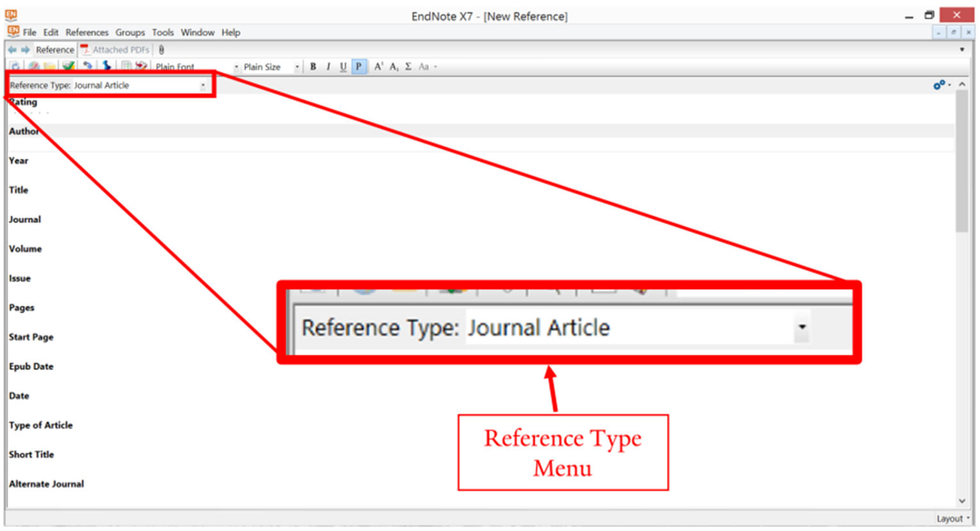Image resolution: width=980 pixels, height=531 pixels.
Task: Click the EndNote application icon in title bar
Action: pyautogui.click(x=11, y=15)
